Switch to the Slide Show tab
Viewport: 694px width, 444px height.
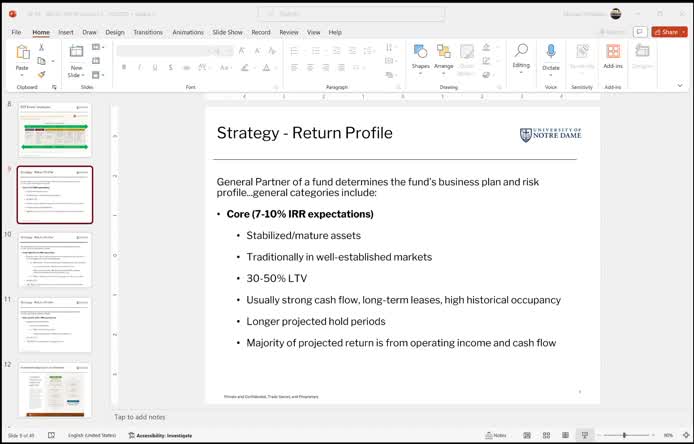228,32
